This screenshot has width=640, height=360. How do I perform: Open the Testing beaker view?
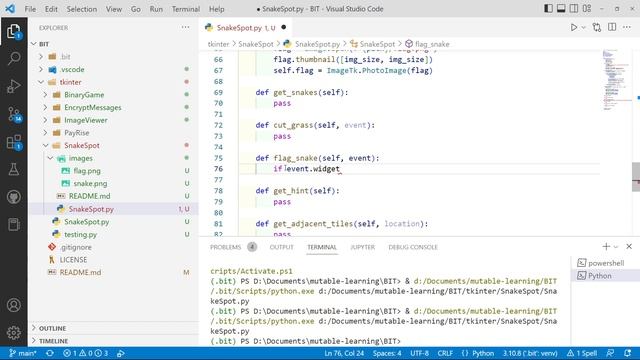13,169
